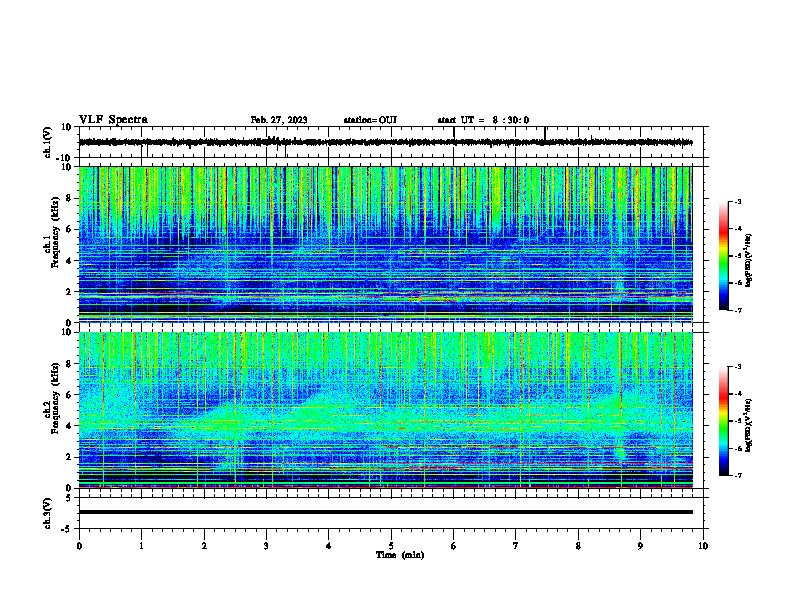The image size is (792, 612).
Task: Click the ch.3 voltage flat line plot
Action: [x=385, y=512]
